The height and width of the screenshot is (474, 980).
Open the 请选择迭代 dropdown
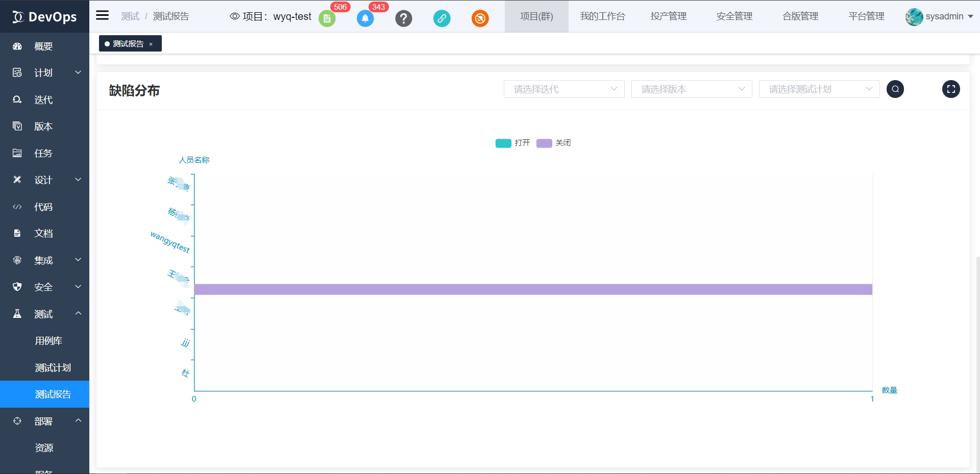click(563, 89)
